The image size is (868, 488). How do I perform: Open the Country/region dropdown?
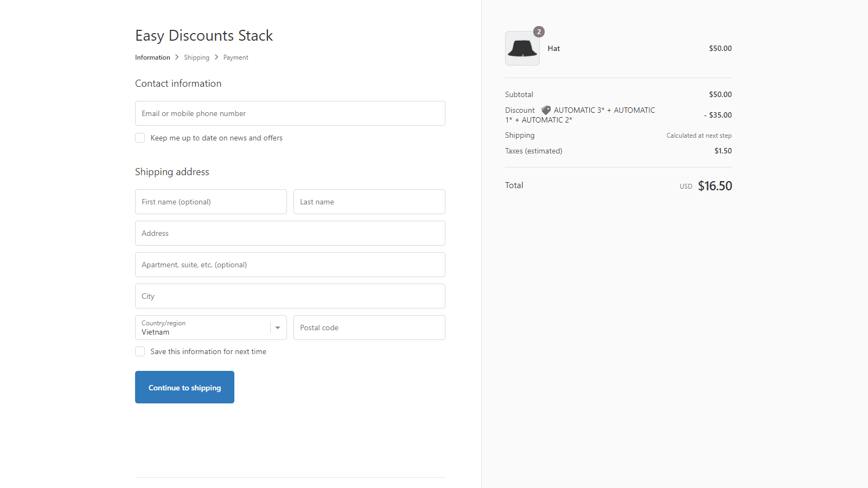pos(203,328)
